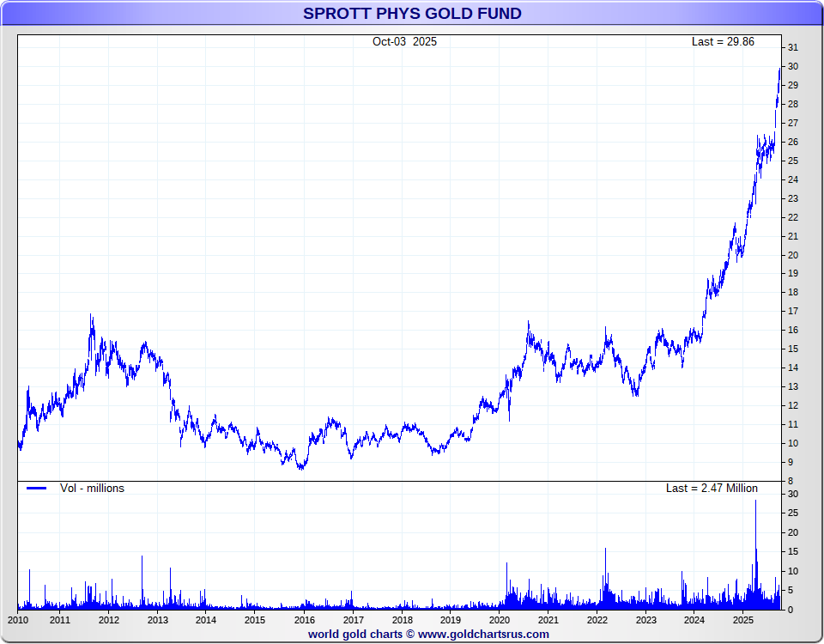Click the 2021 year label on x-axis

[x=548, y=620]
